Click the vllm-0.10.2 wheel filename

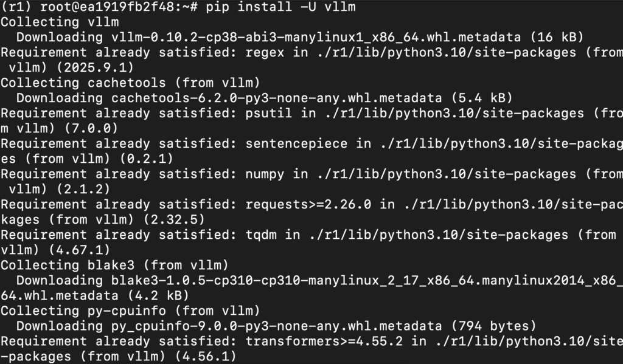[316, 37]
